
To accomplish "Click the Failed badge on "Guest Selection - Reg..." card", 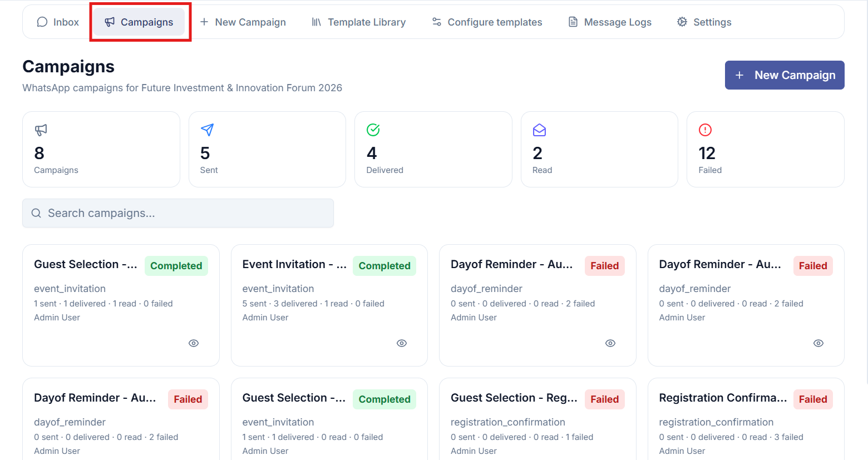I will 605,399.
